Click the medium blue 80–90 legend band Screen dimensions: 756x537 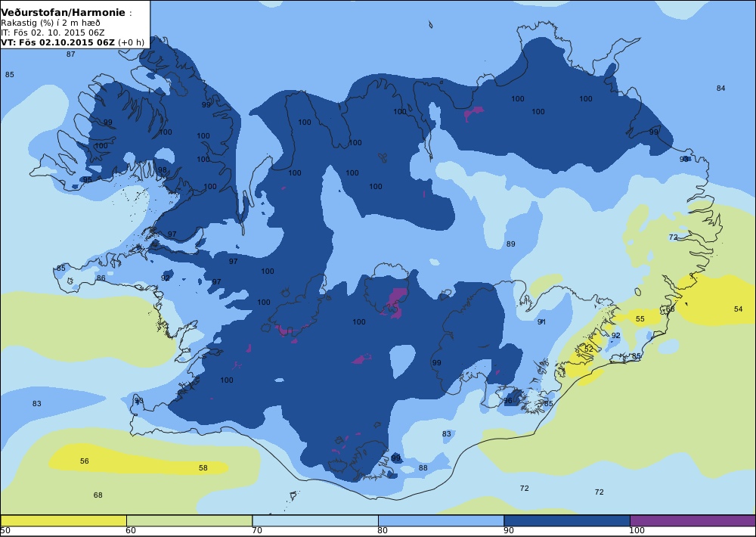point(442,520)
